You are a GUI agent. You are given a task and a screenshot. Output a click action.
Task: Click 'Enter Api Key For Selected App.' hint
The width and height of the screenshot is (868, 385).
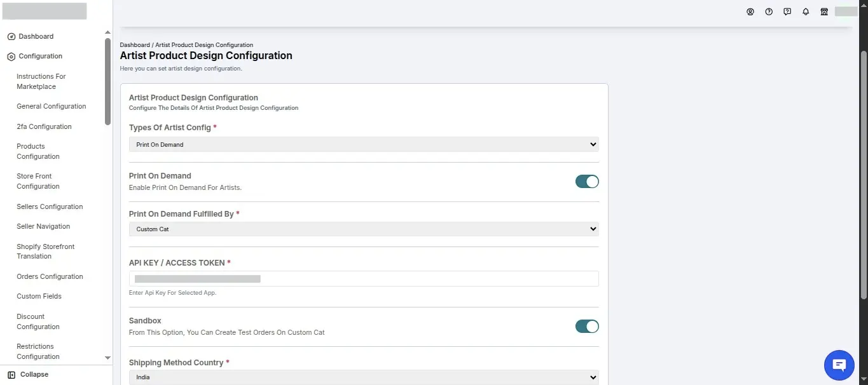click(x=172, y=294)
